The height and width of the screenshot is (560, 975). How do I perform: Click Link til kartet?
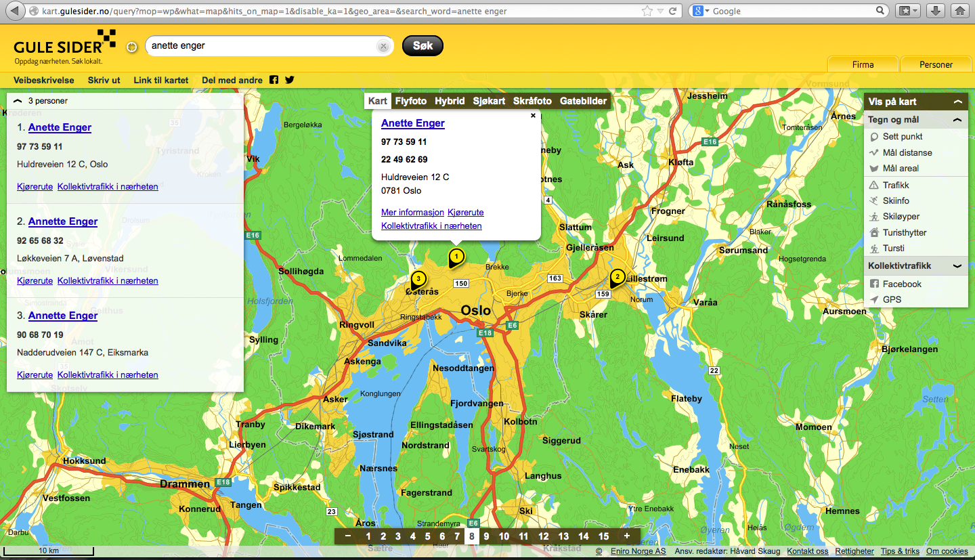pos(161,80)
